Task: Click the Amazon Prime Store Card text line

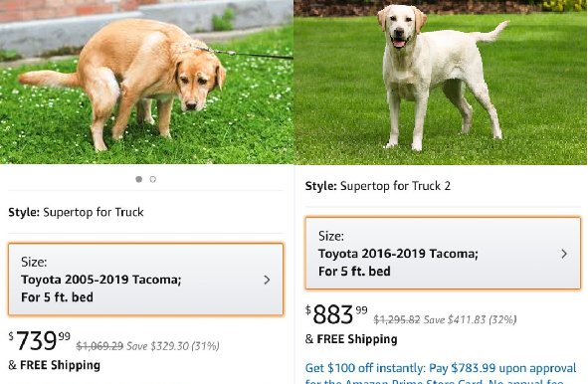Action: point(434,381)
